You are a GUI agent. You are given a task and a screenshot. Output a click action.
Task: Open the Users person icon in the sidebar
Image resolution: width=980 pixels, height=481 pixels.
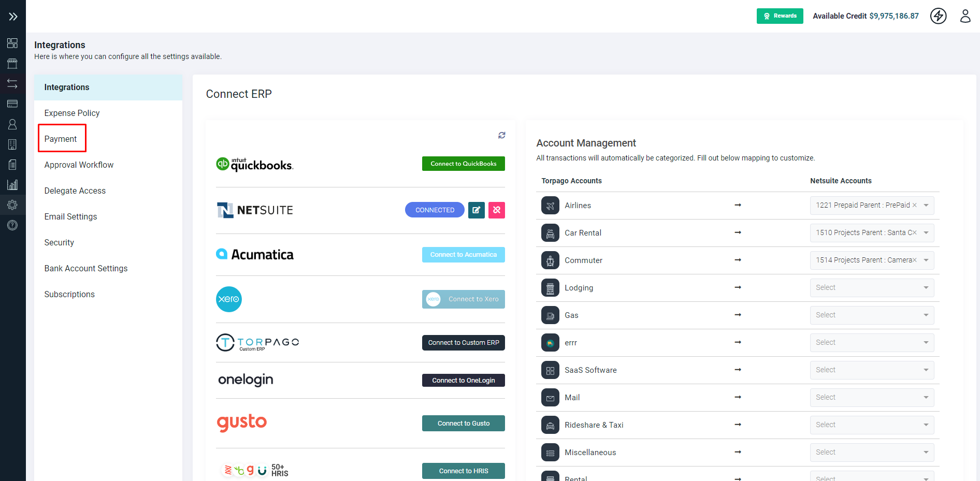(x=12, y=124)
